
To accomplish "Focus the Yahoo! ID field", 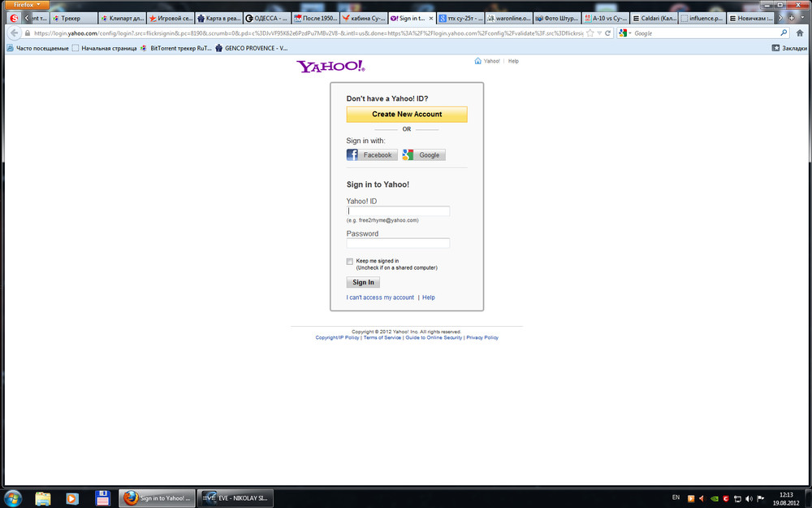I will [398, 211].
